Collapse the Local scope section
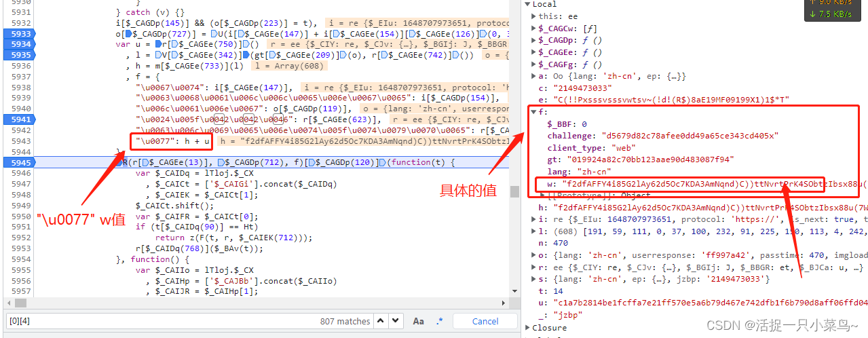This screenshot has height=338, width=868. pos(528,4)
